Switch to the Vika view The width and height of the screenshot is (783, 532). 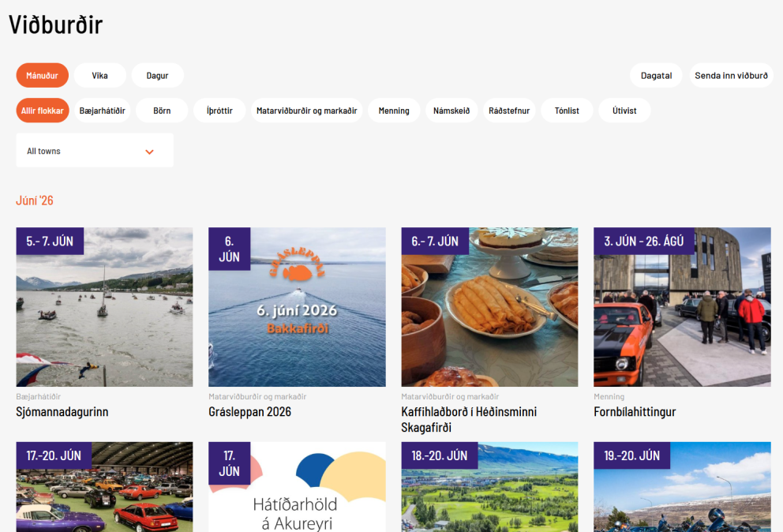click(x=100, y=76)
